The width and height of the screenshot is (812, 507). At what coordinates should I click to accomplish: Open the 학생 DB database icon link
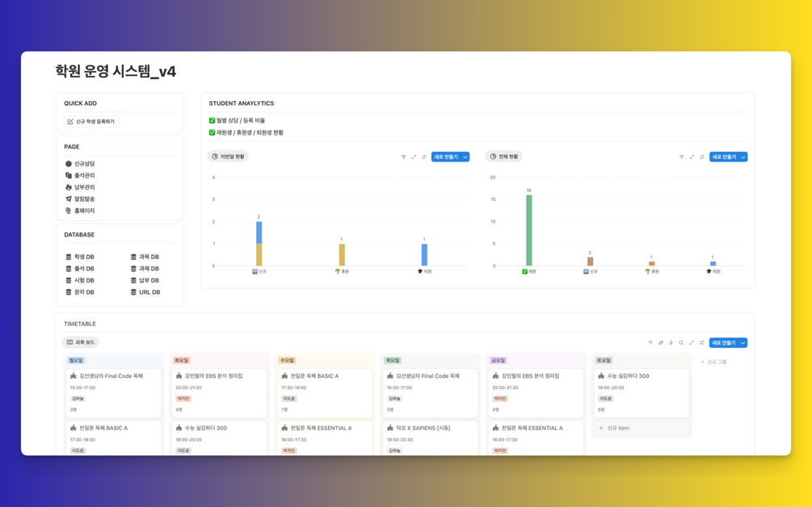click(69, 257)
